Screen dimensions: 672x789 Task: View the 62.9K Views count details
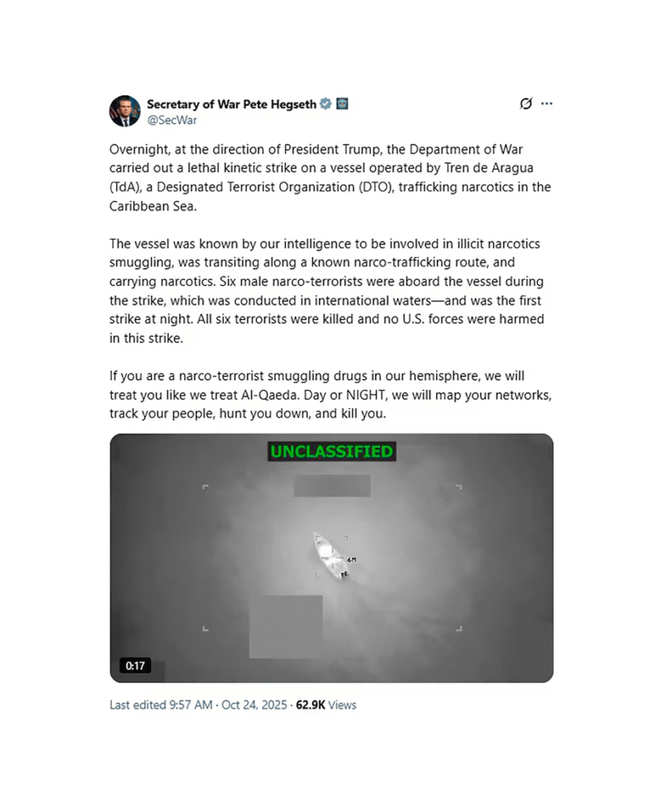pos(326,705)
